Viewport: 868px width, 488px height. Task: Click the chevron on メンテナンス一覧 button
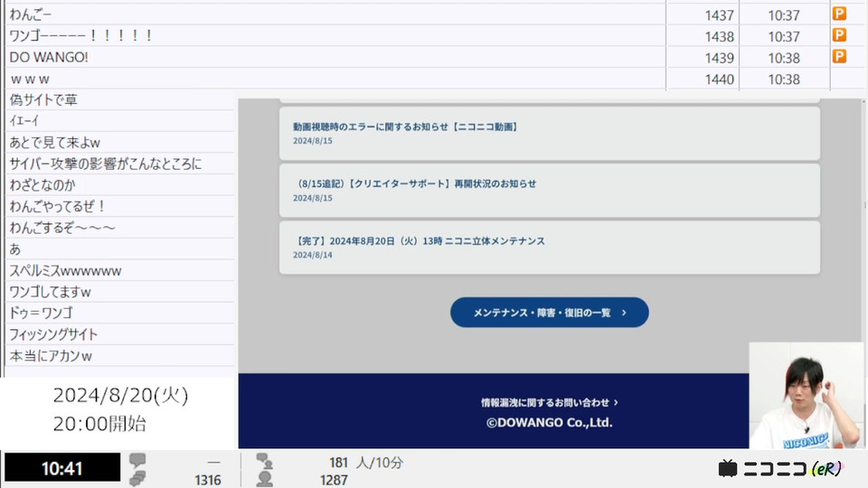[625, 313]
